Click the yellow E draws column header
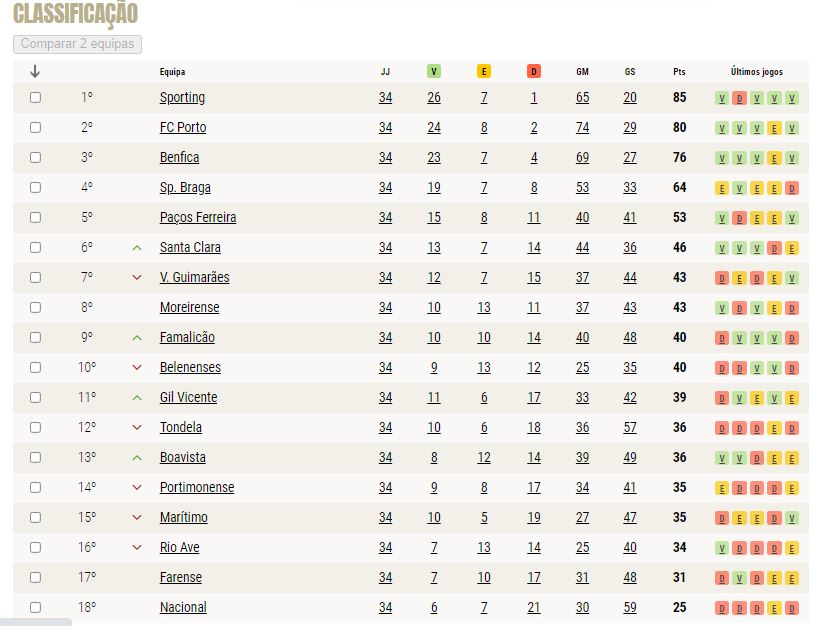Viewport: 822px width, 626px height. [484, 71]
